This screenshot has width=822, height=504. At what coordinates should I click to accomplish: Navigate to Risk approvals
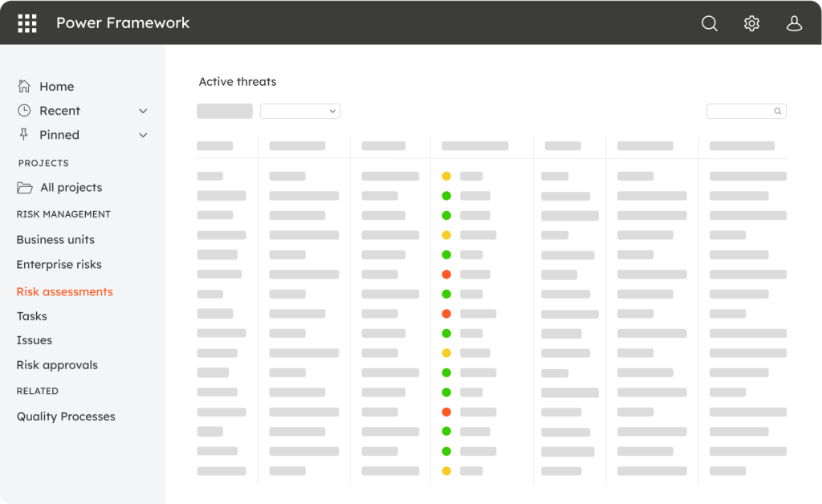pos(57,365)
